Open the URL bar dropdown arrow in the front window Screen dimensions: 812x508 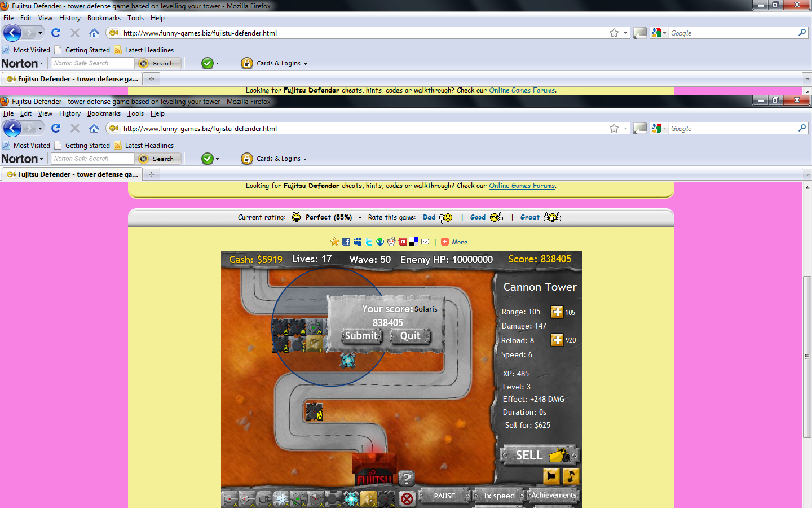coord(625,129)
